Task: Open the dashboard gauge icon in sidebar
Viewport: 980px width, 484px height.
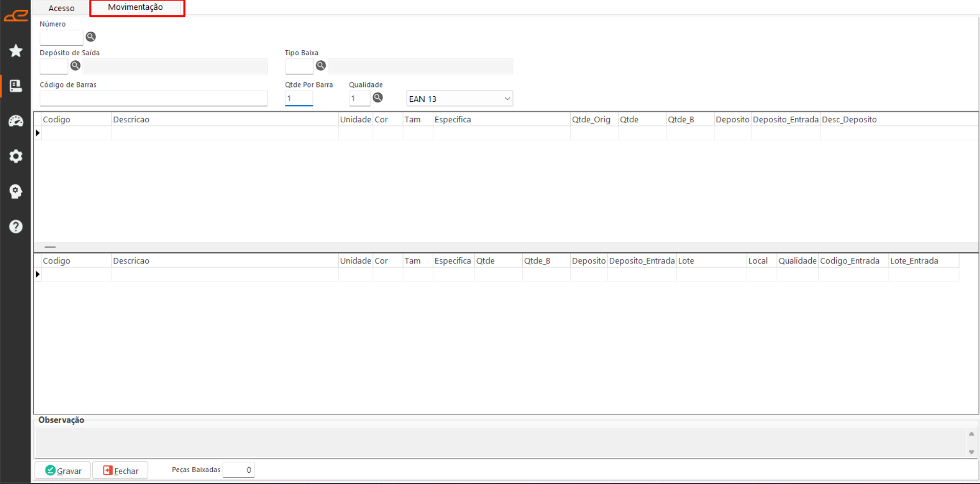Action: pos(16,121)
